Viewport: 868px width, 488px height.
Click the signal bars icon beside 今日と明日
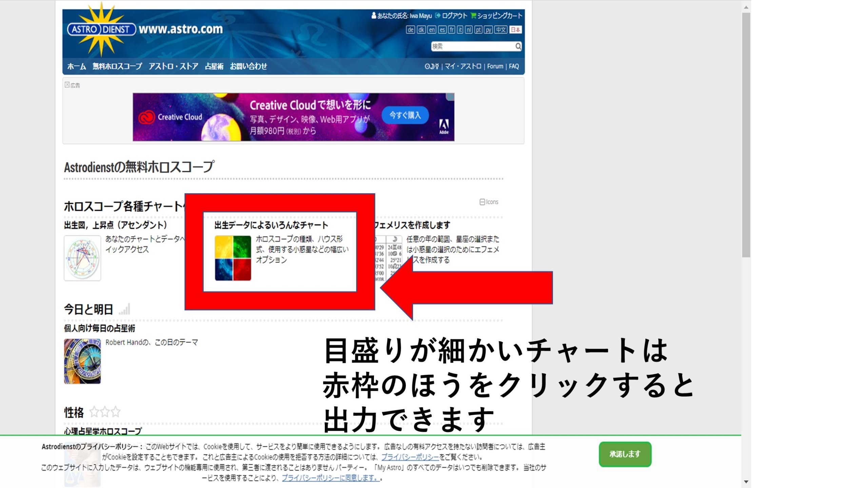124,309
